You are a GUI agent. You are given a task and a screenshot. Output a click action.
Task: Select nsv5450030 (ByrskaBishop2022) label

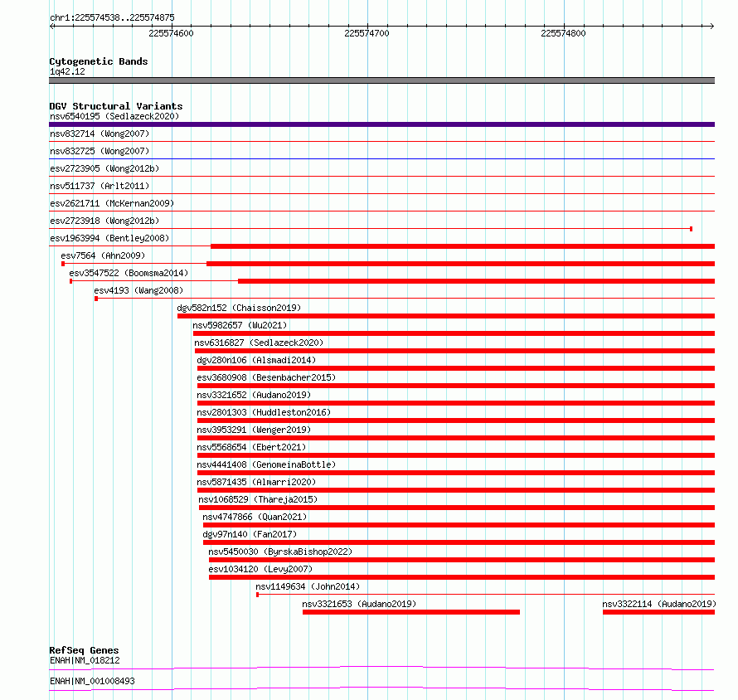pos(280,552)
